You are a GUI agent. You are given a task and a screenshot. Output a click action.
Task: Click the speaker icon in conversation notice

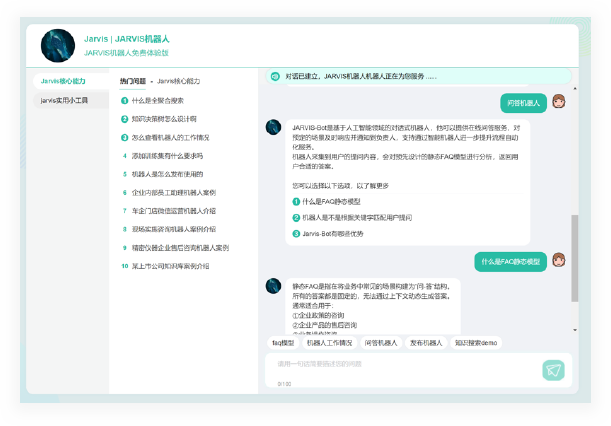275,76
